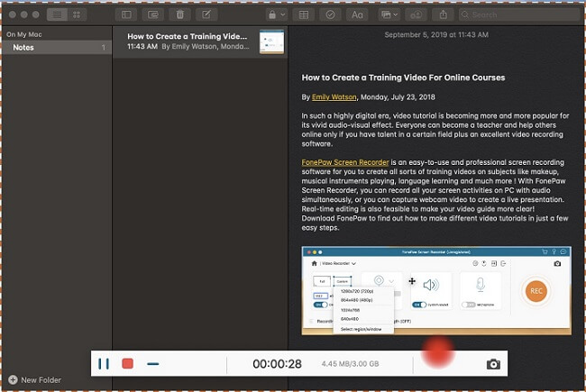Viewport: 586px width, 392px height.
Task: Open the attachments browser
Action: tap(153, 14)
